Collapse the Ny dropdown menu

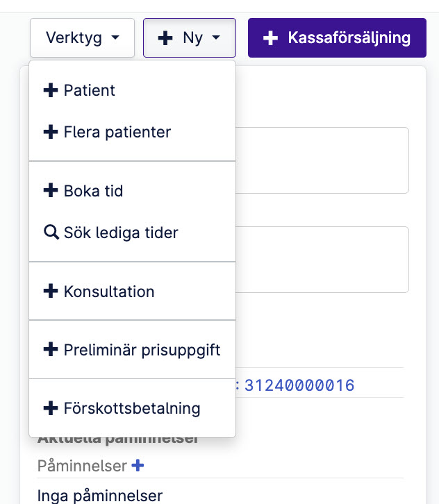(190, 37)
